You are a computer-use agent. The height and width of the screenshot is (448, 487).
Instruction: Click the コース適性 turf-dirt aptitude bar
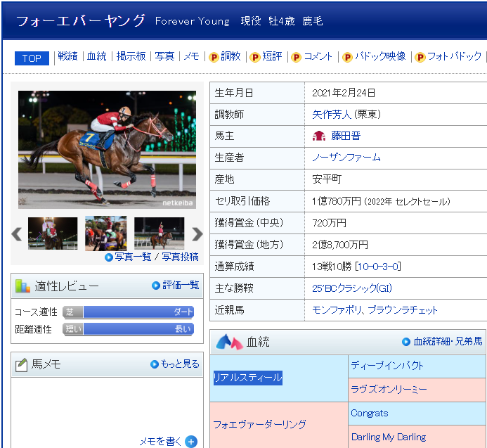pos(128,312)
